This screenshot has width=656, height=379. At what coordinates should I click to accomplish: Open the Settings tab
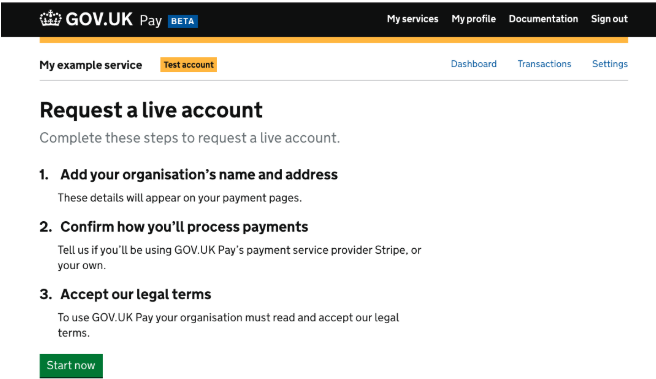(x=610, y=64)
